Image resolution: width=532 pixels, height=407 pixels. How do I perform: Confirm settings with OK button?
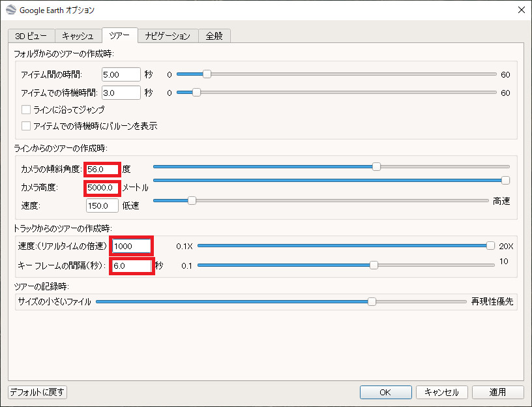pos(386,393)
